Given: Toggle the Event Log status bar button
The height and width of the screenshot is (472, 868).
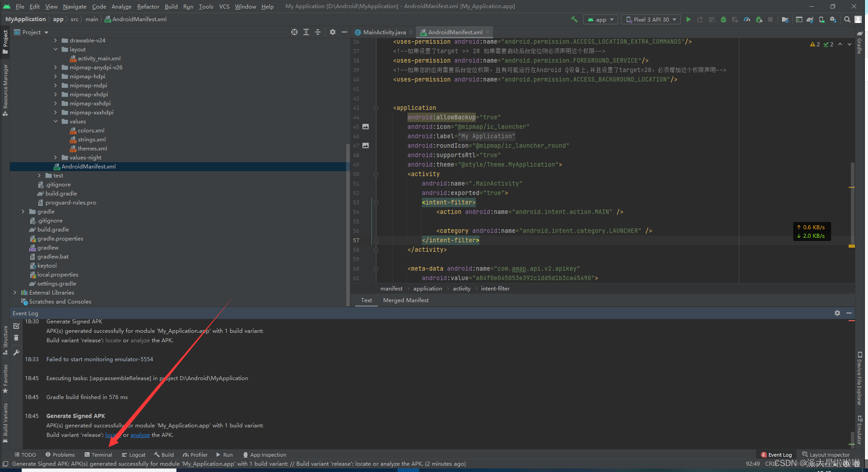Looking at the screenshot, I should pos(776,455).
